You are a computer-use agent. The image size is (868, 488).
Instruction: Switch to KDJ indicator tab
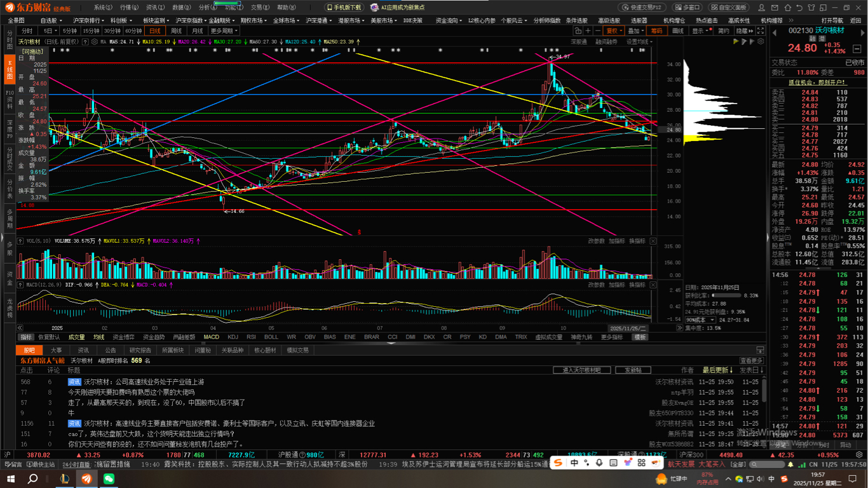[x=233, y=337]
